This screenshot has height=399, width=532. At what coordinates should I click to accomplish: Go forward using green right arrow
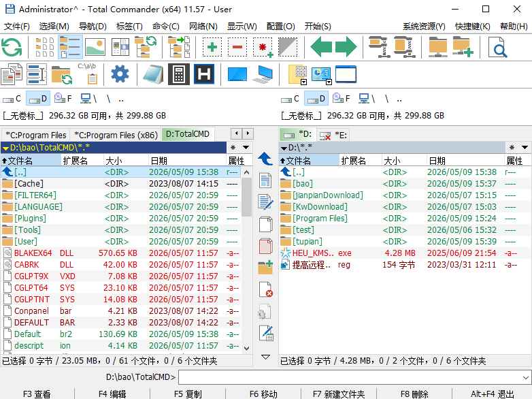(346, 47)
